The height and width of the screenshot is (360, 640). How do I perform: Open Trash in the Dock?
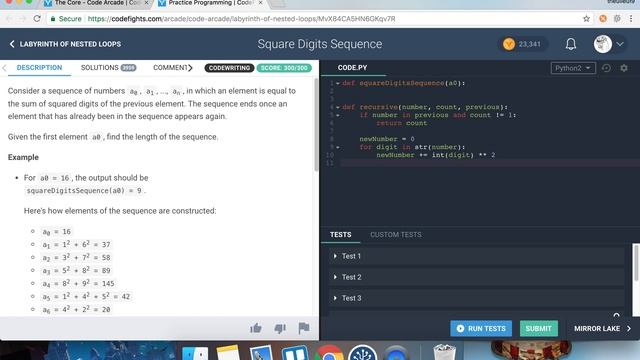444,352
